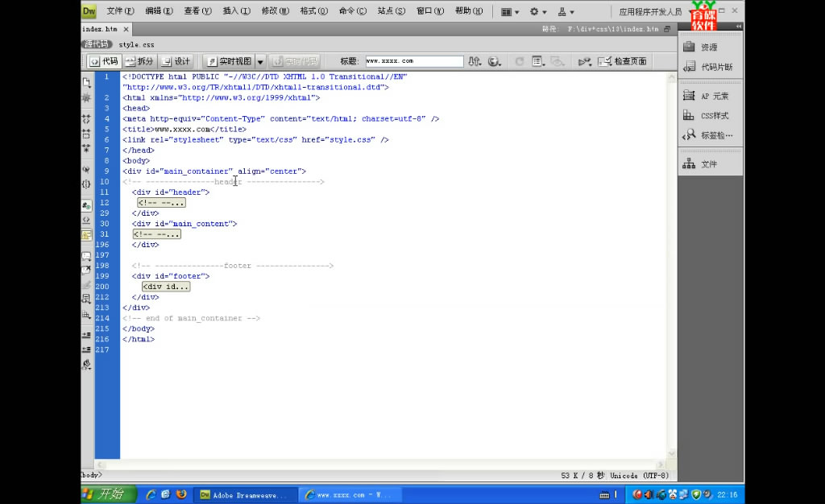Click the Collapse Selection icon
The image size is (825, 504).
[87, 134]
